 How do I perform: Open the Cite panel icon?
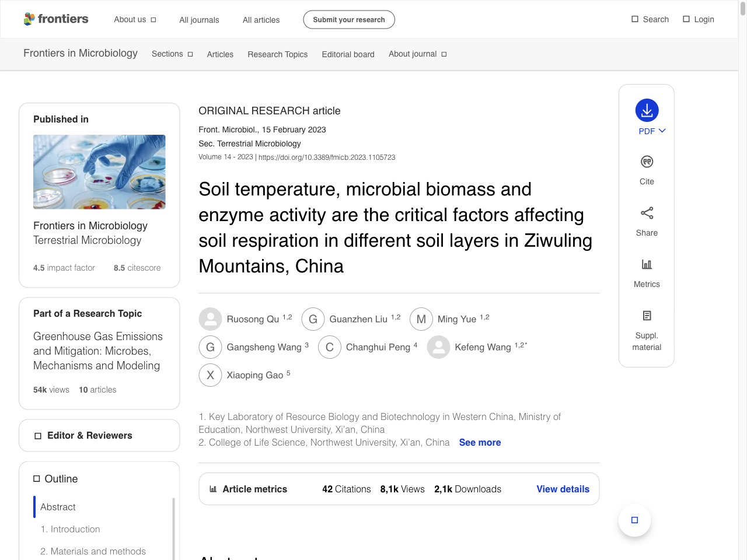(647, 162)
